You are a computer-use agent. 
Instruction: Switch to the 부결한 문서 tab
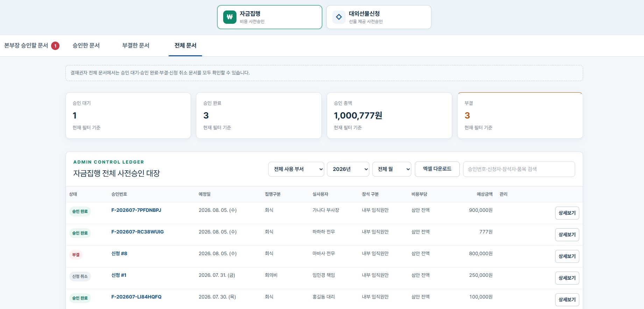(x=136, y=45)
